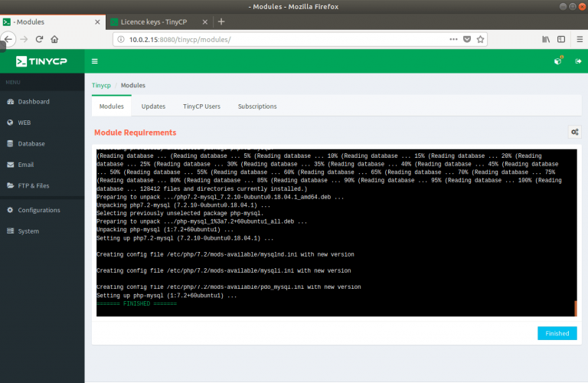Click the logout icon in header
Image resolution: width=588 pixels, height=383 pixels.
click(x=578, y=61)
